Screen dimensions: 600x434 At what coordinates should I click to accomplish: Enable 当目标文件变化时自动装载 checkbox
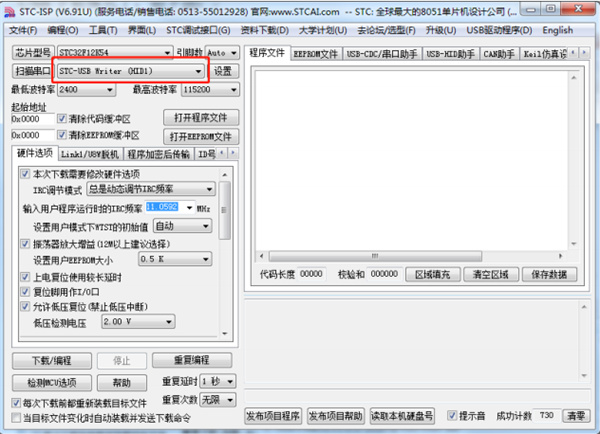[x=16, y=418]
